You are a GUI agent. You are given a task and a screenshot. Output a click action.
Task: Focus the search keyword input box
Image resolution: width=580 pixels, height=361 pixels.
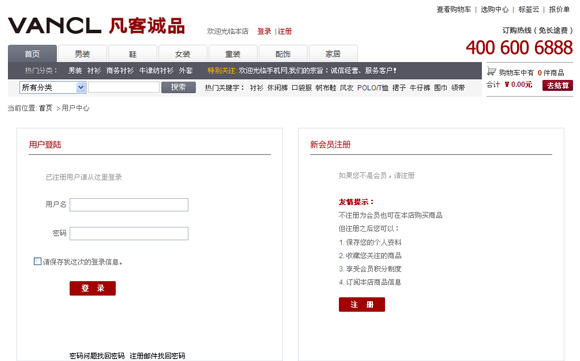[x=124, y=87]
